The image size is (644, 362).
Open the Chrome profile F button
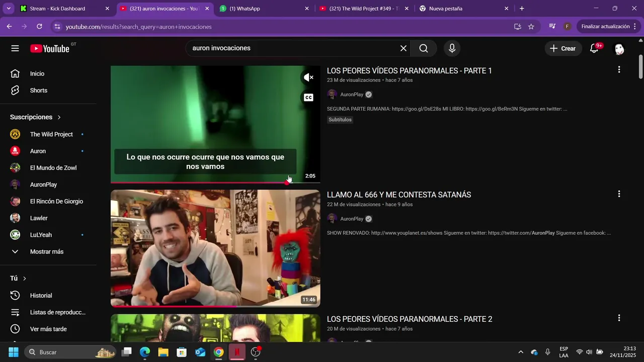point(567,27)
